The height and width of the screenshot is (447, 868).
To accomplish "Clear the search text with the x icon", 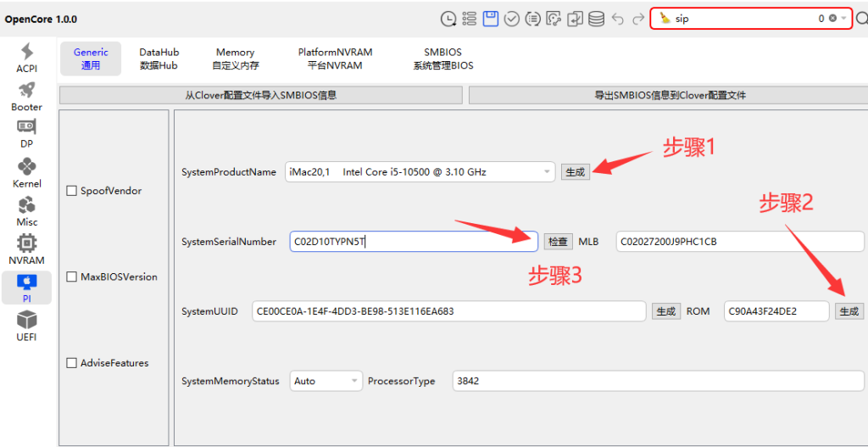I will 832,19.
